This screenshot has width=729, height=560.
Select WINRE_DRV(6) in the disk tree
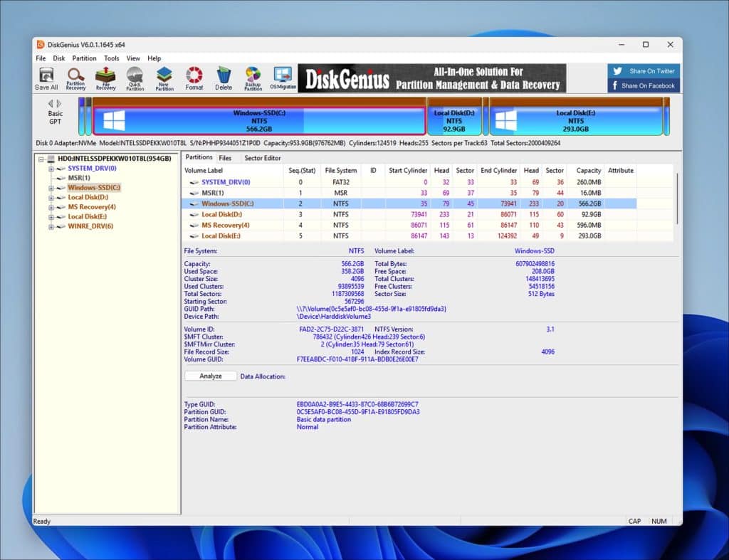(90, 226)
